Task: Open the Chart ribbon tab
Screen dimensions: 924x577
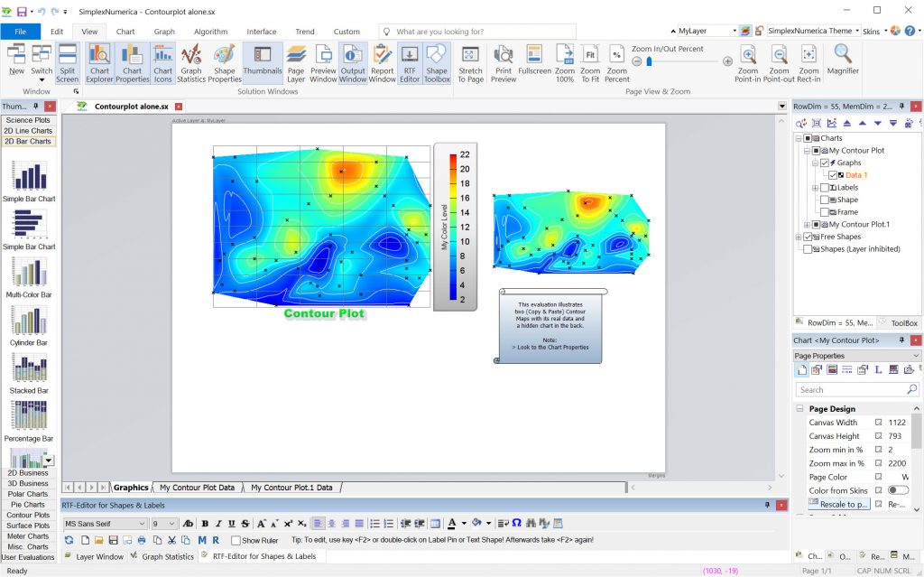Action: point(125,32)
